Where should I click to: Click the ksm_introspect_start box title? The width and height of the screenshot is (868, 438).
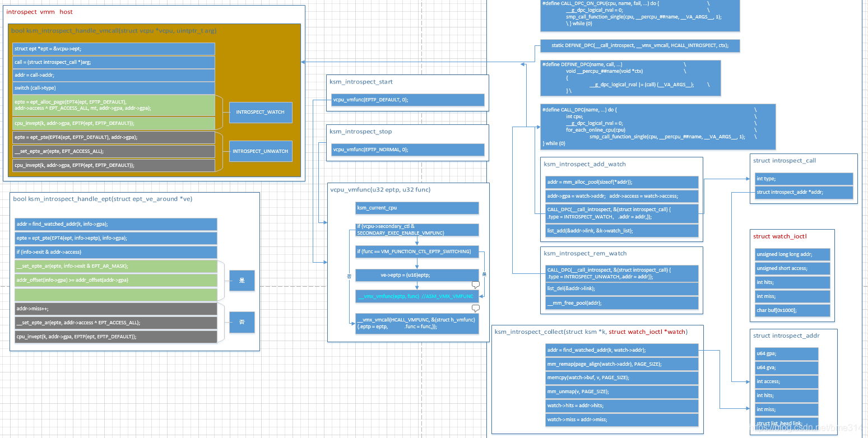coord(361,82)
